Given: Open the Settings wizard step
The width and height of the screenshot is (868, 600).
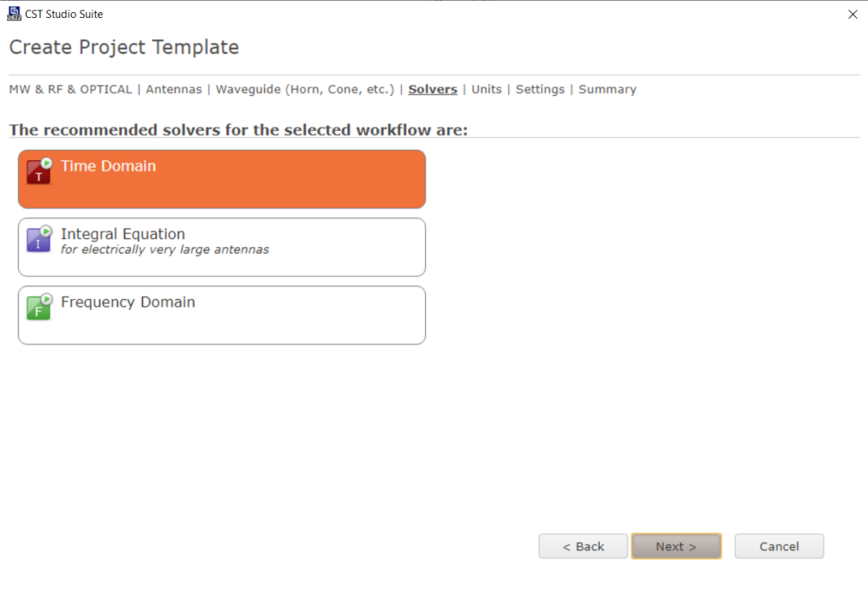Looking at the screenshot, I should tap(540, 89).
